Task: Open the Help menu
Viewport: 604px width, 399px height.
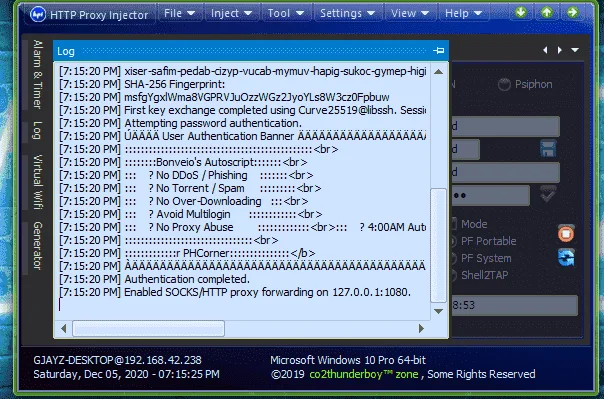Action: pyautogui.click(x=463, y=13)
